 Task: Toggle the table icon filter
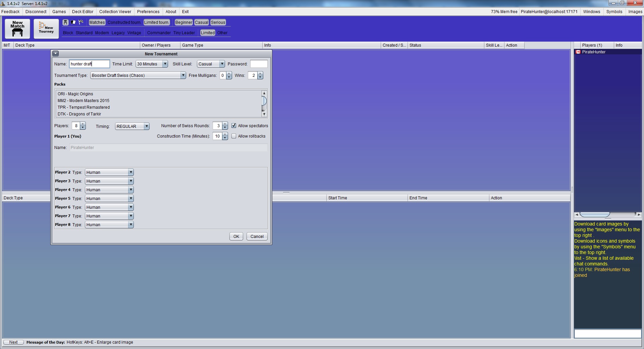coord(65,22)
